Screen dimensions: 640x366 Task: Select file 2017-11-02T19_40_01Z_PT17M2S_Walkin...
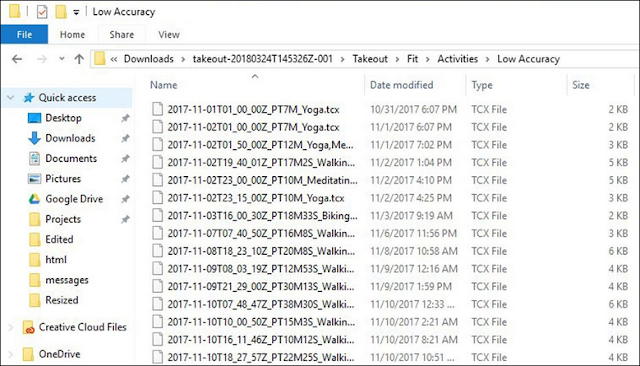261,163
